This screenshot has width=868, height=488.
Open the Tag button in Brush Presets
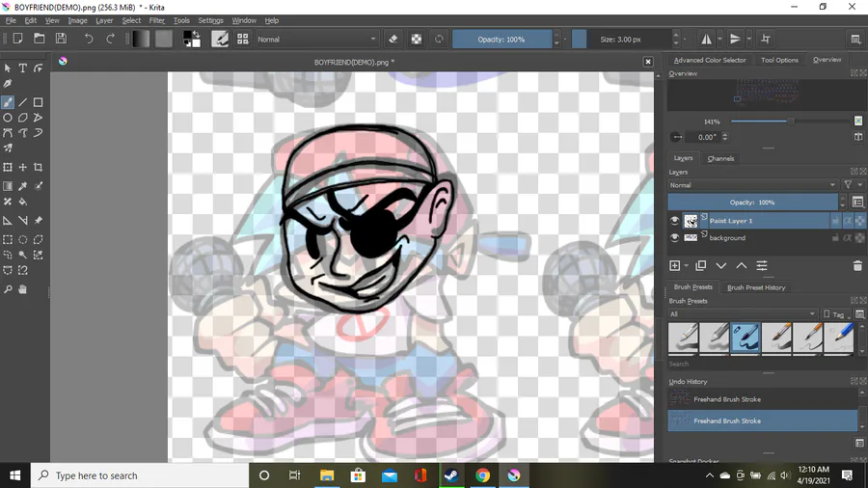point(834,314)
